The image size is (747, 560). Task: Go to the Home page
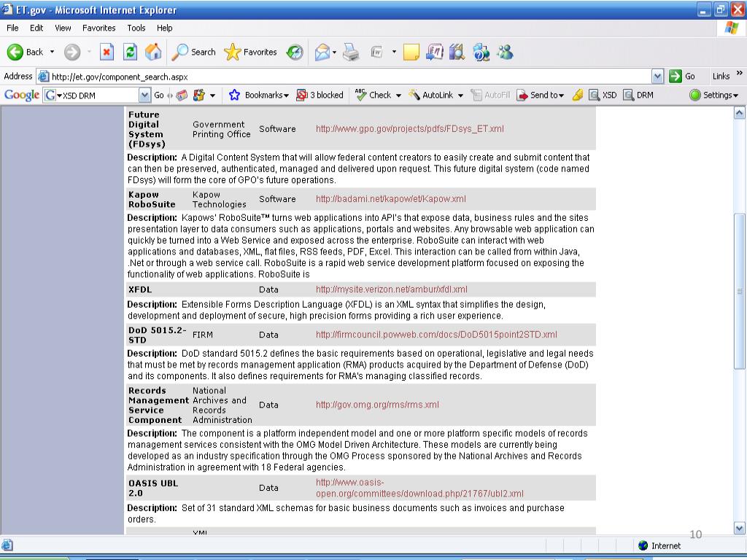coord(153,52)
